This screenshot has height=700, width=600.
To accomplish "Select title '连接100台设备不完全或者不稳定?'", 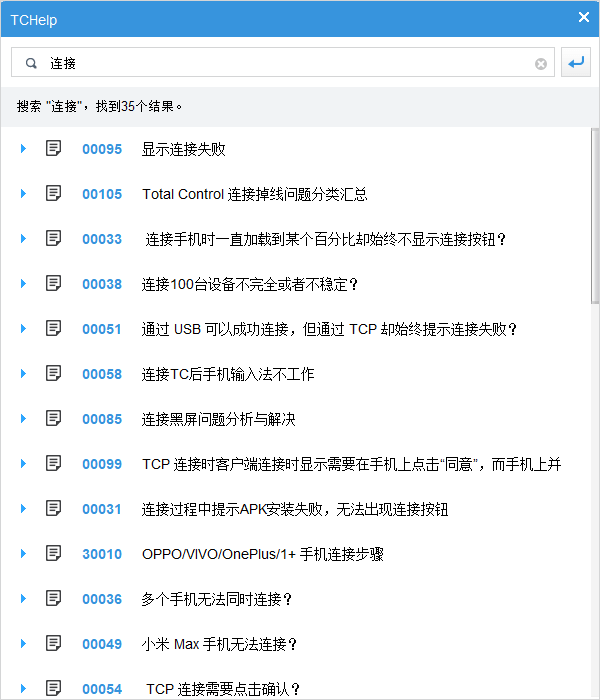I will click(x=250, y=284).
